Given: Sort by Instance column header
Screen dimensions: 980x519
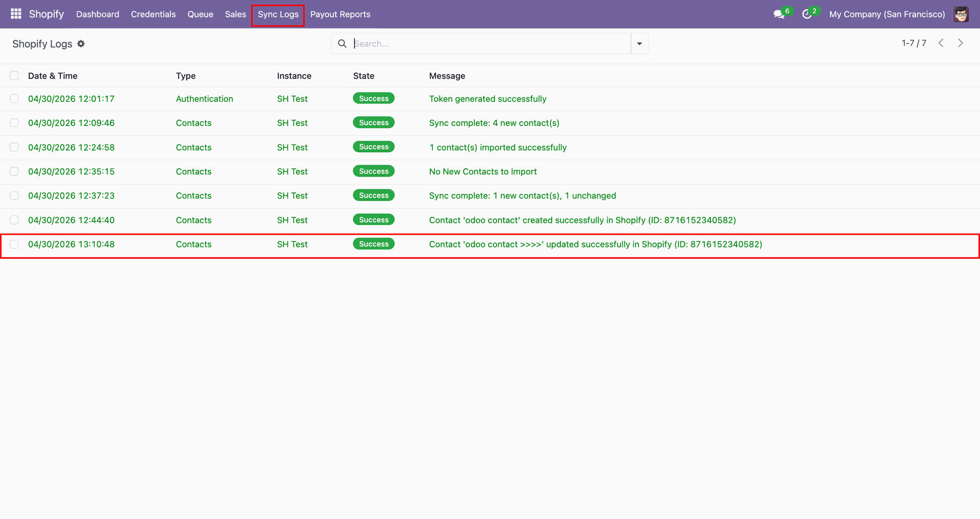Looking at the screenshot, I should pos(294,76).
